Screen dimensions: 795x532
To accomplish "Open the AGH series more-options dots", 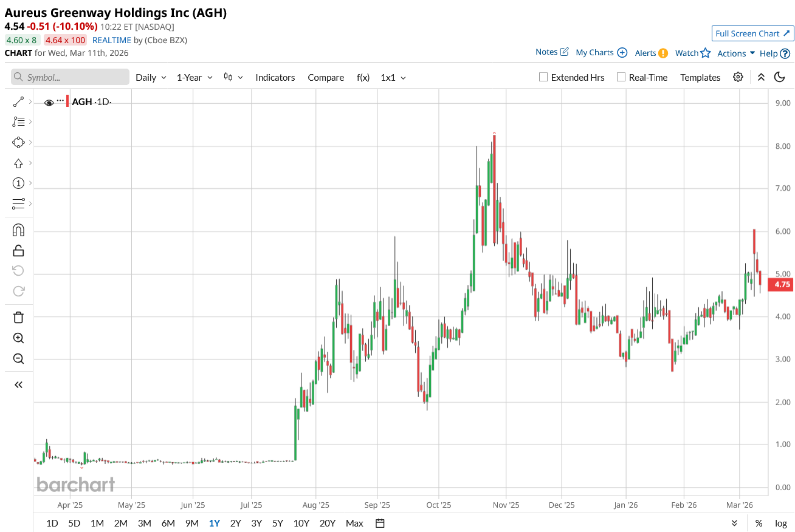I will pos(60,100).
